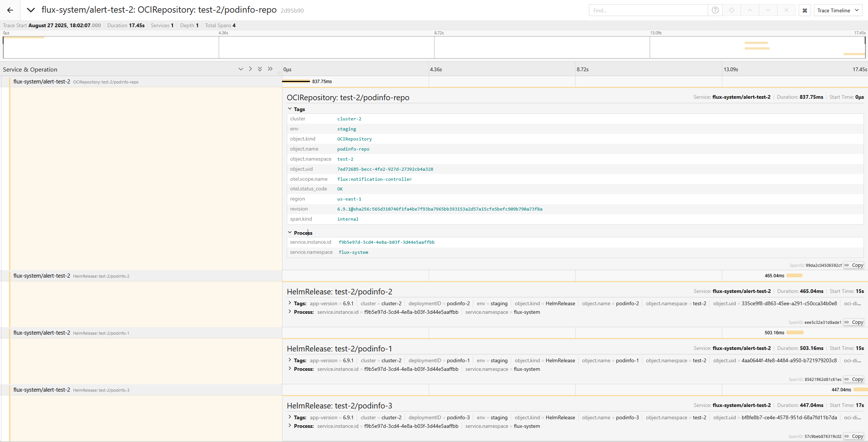Viewport: 868px width, 442px height.
Task: Click the 465.04ms podinfo-2 span bar
Action: 794,276
